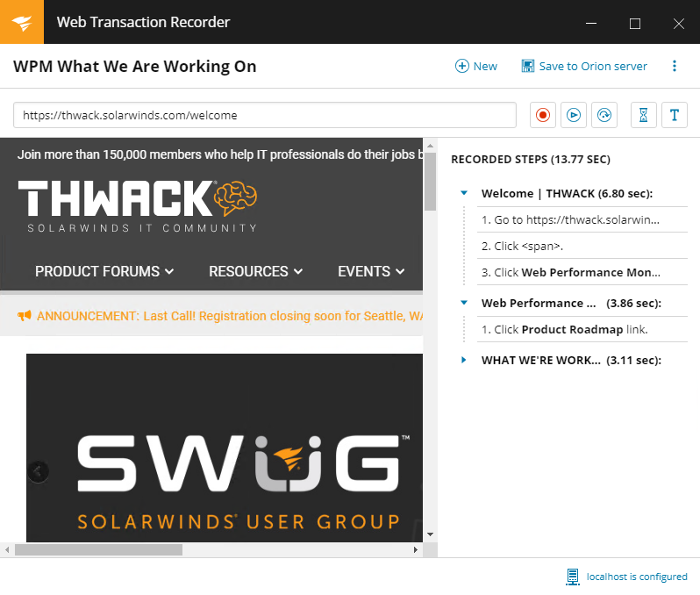Viewport: 700px width, 595px height.
Task: Collapse the Web Performance step group
Action: (464, 303)
